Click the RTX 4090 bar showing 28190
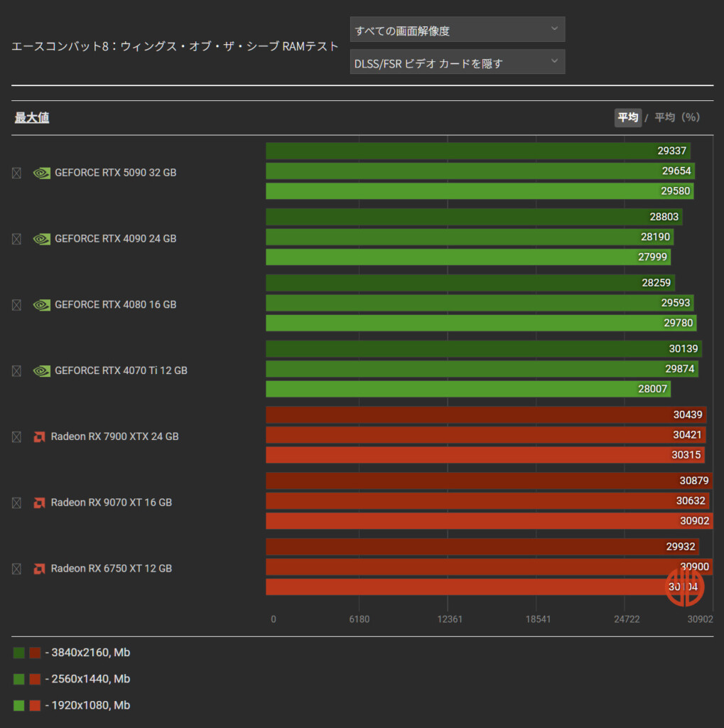 click(470, 237)
